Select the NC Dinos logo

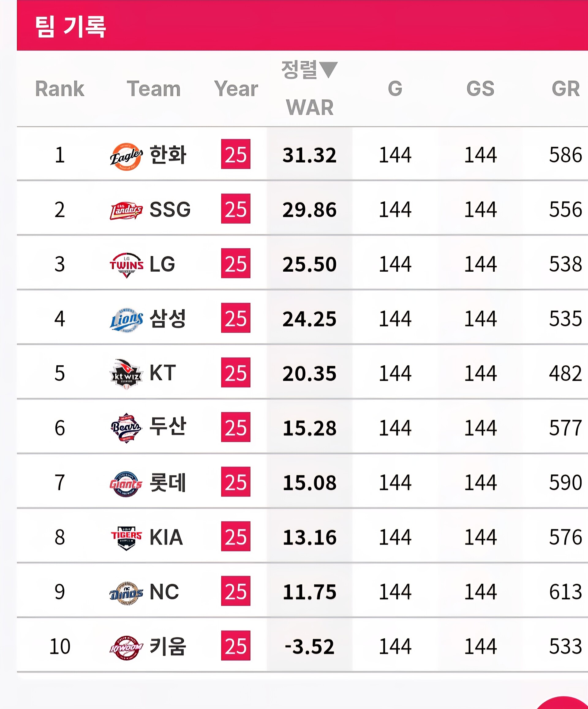point(126,593)
